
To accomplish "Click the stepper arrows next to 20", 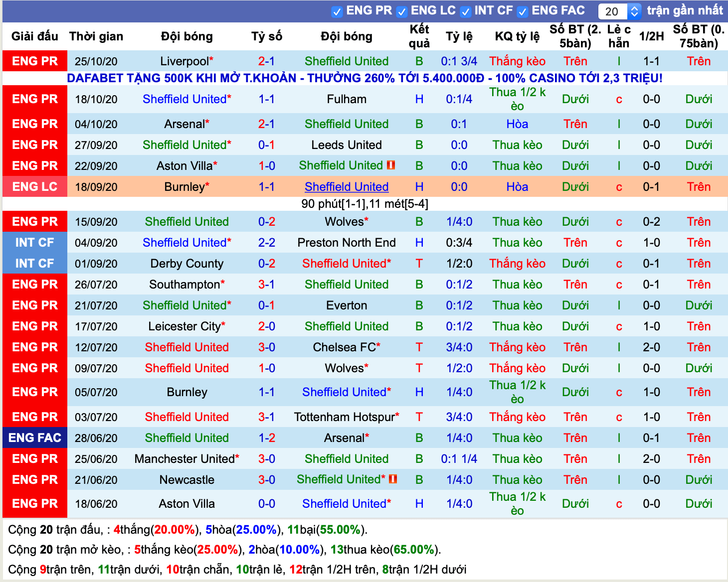I will tap(634, 11).
